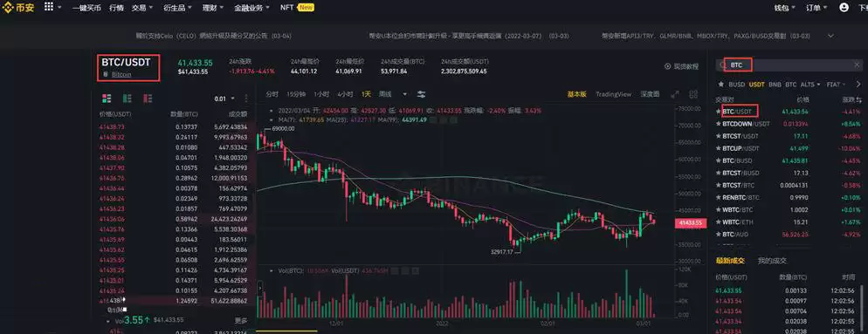
Task: Favorite the BTCDOWN/USDT pair star
Action: [x=719, y=124]
